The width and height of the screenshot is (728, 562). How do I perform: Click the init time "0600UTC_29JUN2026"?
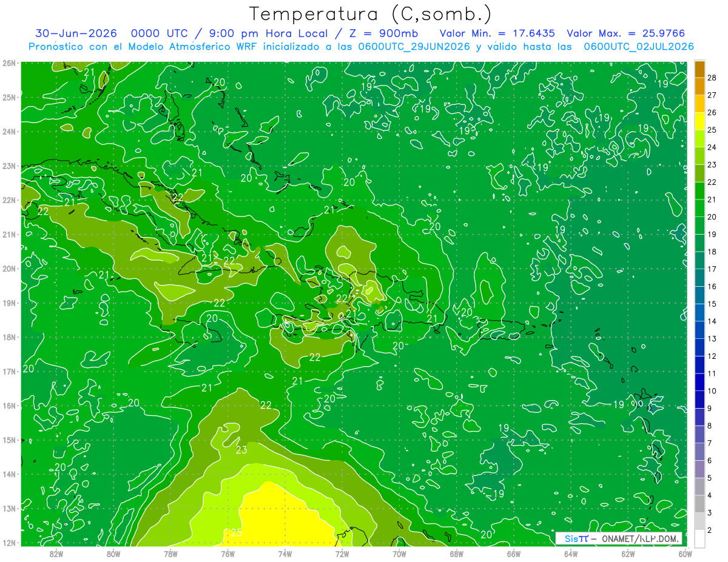pyautogui.click(x=413, y=47)
